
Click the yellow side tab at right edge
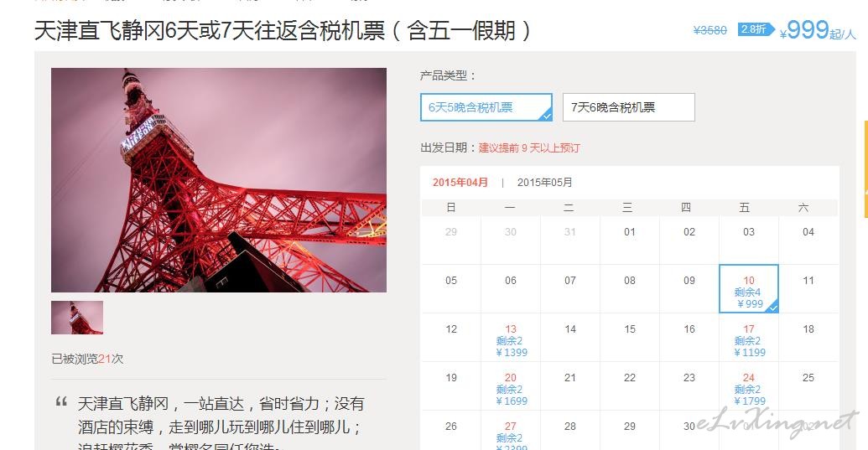pos(865,169)
